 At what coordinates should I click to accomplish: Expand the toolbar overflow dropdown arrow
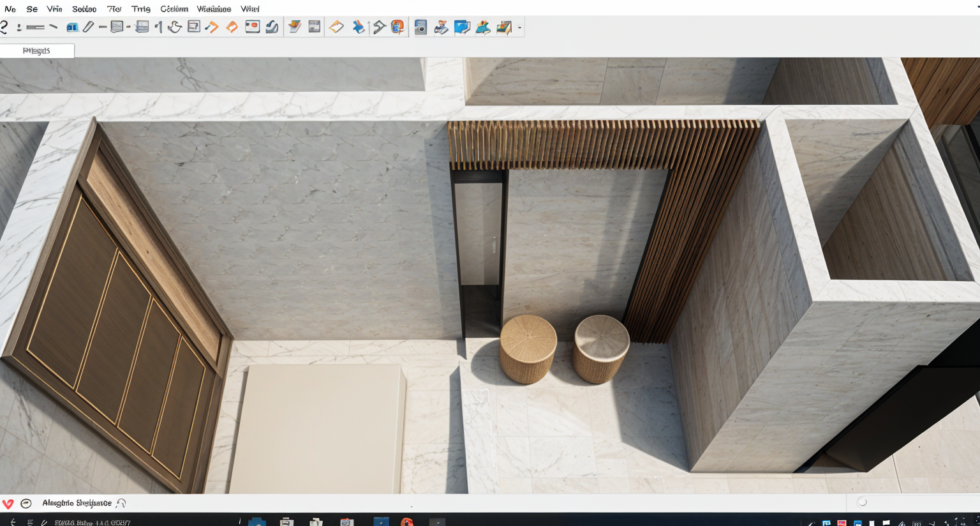pos(520,27)
